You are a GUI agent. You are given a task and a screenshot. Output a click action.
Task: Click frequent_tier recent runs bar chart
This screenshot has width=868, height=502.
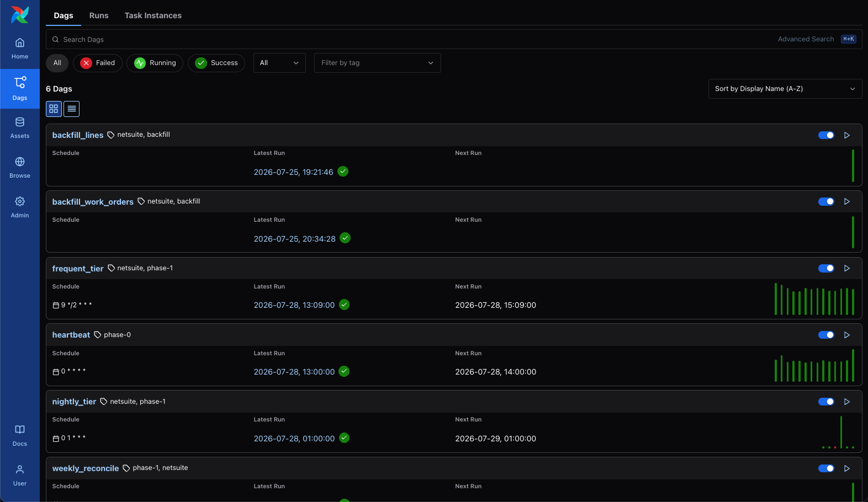(814, 299)
